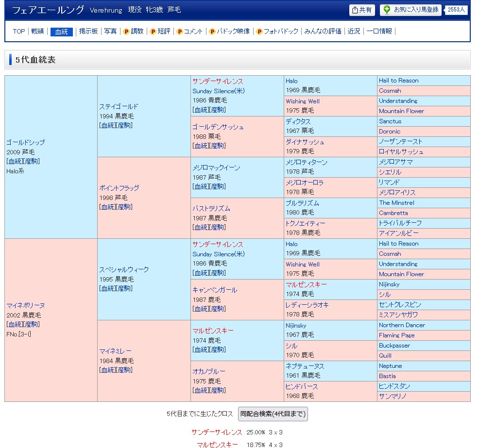Open the ネプテューヌス ancestor link
The width and height of the screenshot is (479, 448).
pyautogui.click(x=305, y=366)
